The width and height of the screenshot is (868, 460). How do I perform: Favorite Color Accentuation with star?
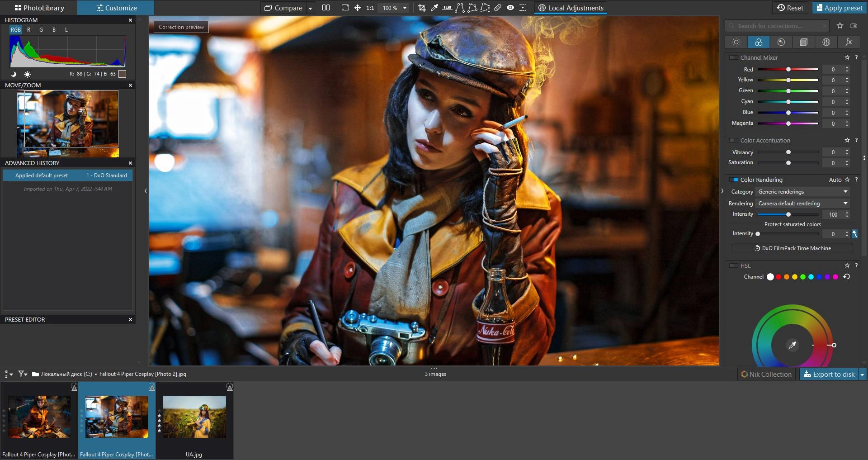[847, 140]
